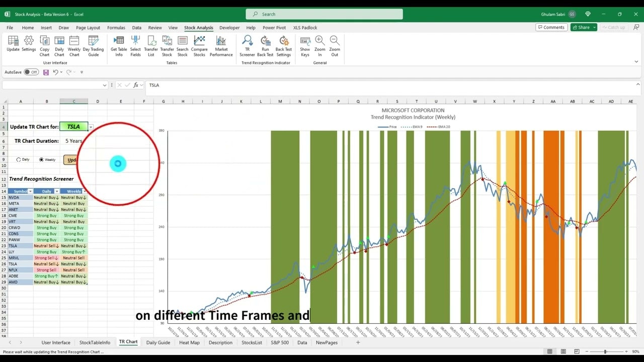Toggle the AutoSave switch
Screen dimensions: 644x362
pos(31,72)
